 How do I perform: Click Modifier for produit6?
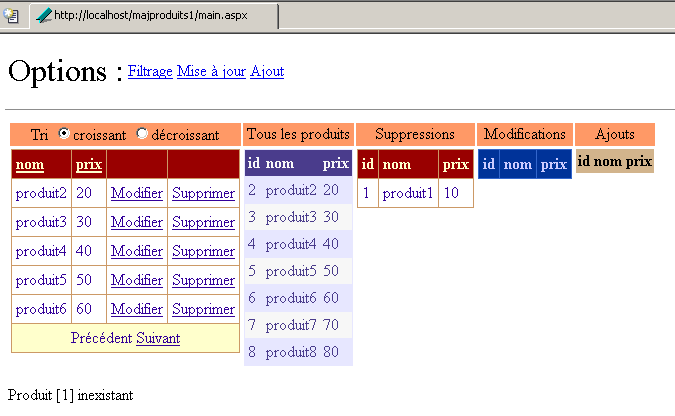[x=136, y=309]
